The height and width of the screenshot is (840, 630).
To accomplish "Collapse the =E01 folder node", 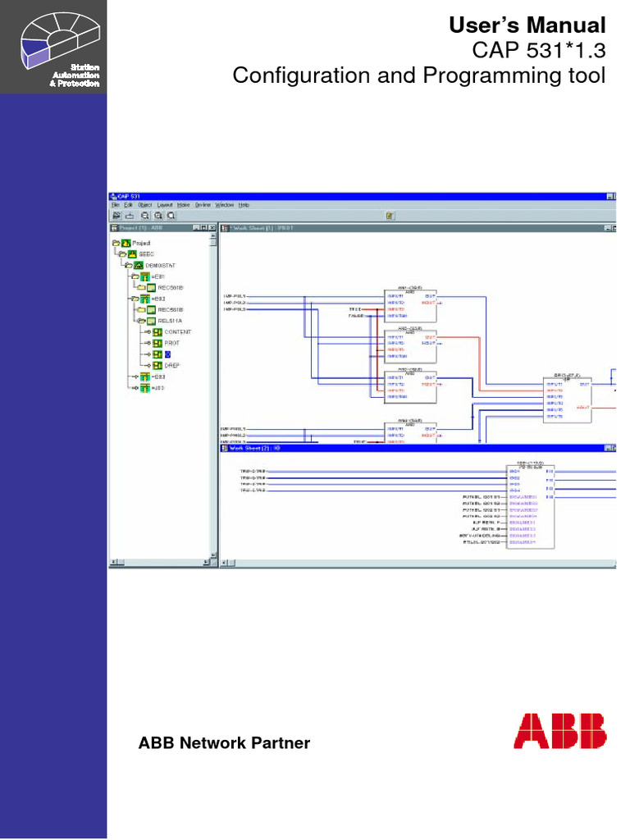I will pos(135,276).
